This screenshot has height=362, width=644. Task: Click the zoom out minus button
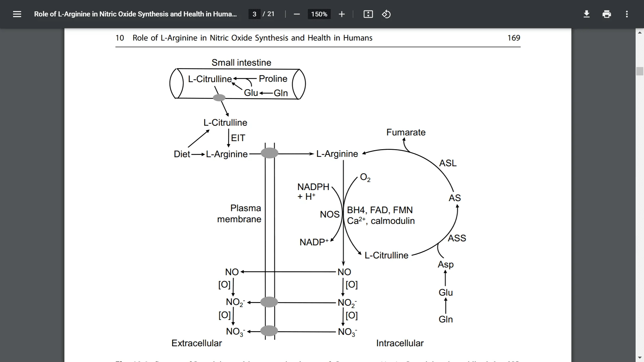[x=297, y=14]
